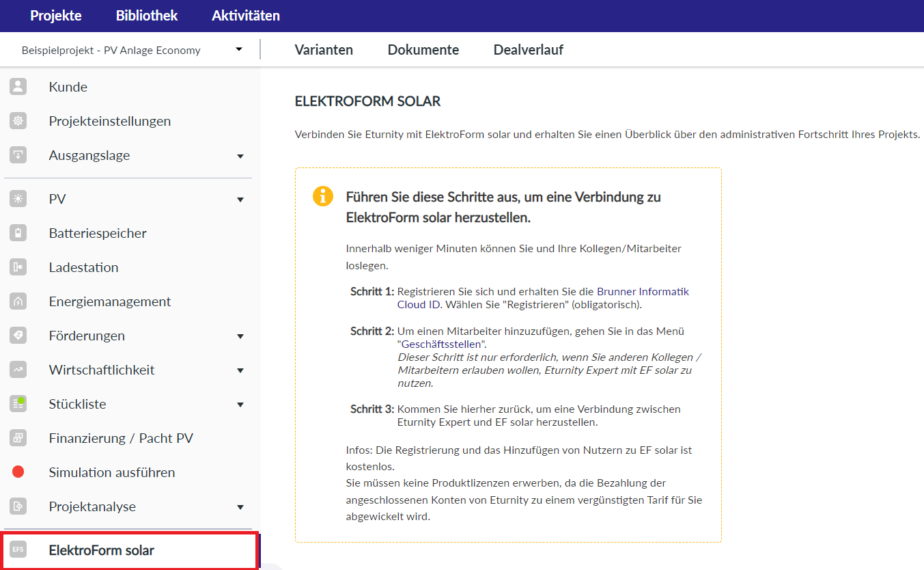This screenshot has height=570, width=924.
Task: Open the Beispielprojekt project dropdown
Action: (x=238, y=49)
